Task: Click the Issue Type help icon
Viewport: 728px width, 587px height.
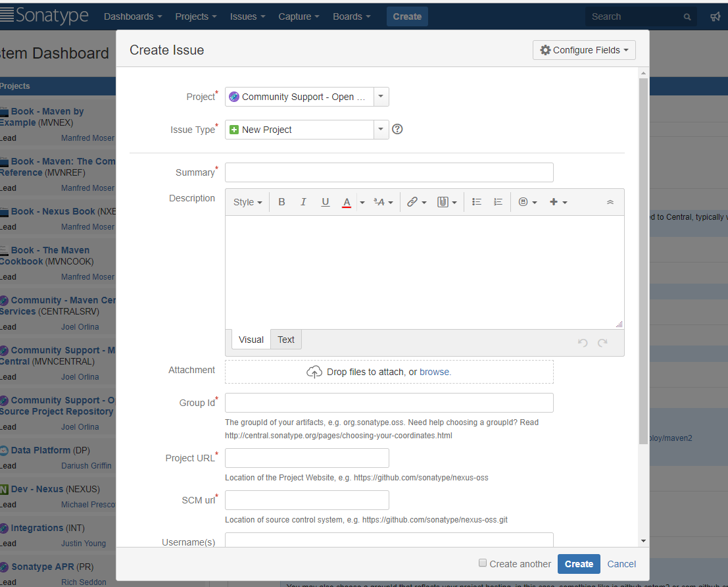Action: tap(397, 129)
